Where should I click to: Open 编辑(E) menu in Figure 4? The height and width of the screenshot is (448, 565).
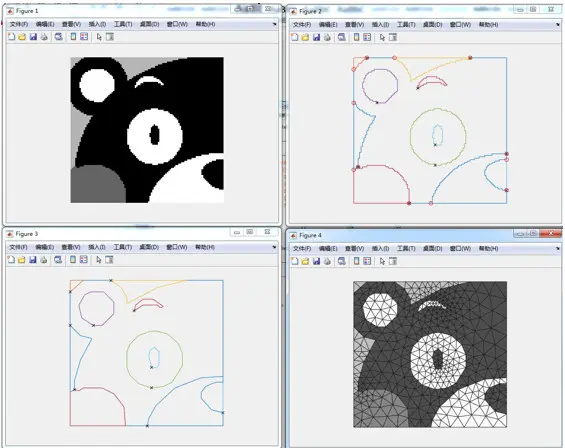pyautogui.click(x=328, y=249)
